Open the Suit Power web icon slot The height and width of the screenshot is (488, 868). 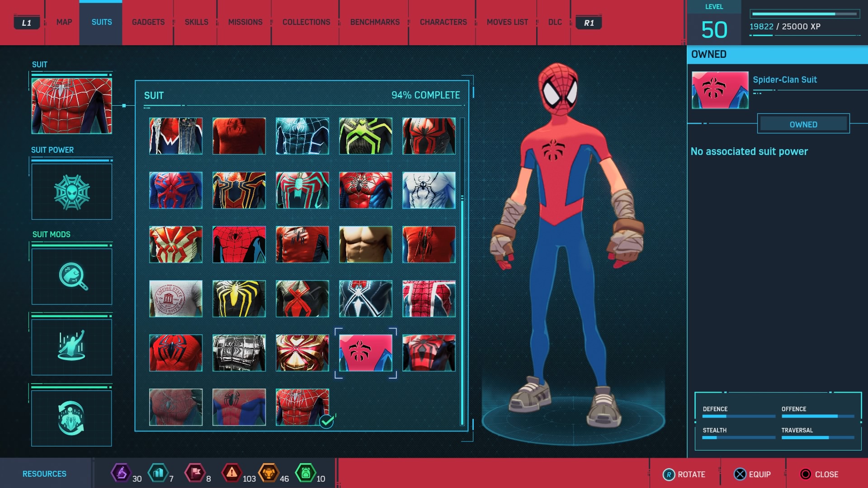[71, 192]
